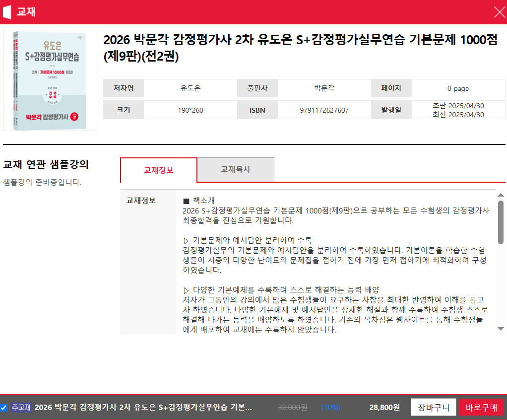
Task: Click the 크기 header cell
Action: pos(123,110)
